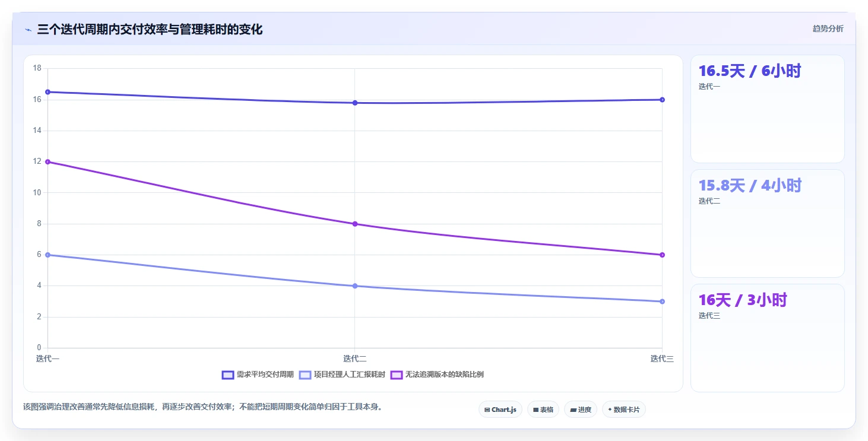The width and height of the screenshot is (868, 441).
Task: Click the purple 12 point at 迭代一
Action: (47, 161)
